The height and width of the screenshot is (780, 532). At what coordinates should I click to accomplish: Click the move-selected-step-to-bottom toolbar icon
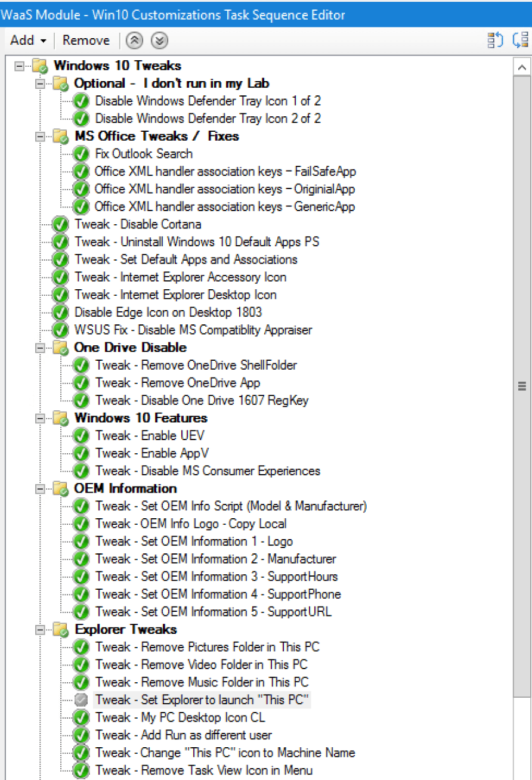pyautogui.click(x=522, y=40)
